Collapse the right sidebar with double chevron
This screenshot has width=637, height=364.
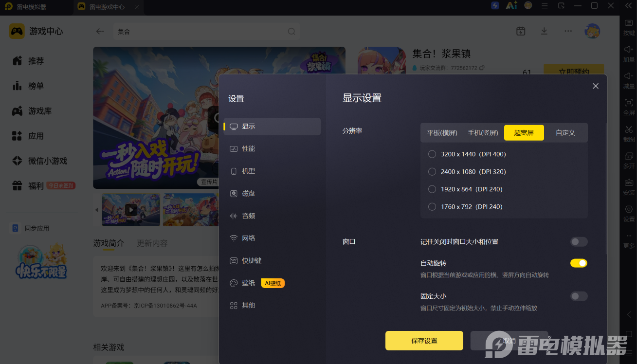tap(628, 6)
